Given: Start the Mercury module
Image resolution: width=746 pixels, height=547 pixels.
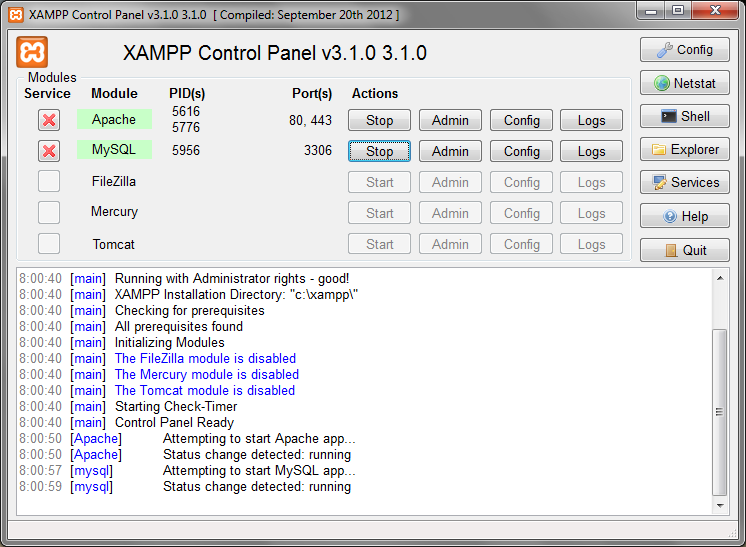Looking at the screenshot, I should [x=379, y=213].
